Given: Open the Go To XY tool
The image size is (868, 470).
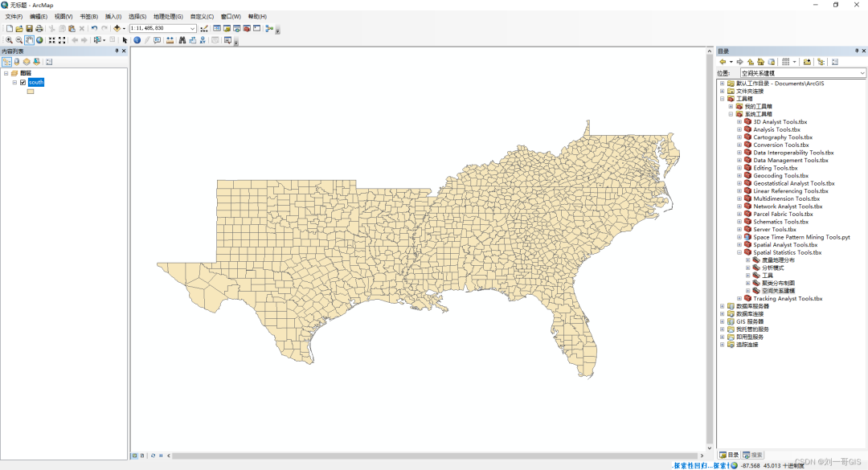Looking at the screenshot, I should [203, 40].
